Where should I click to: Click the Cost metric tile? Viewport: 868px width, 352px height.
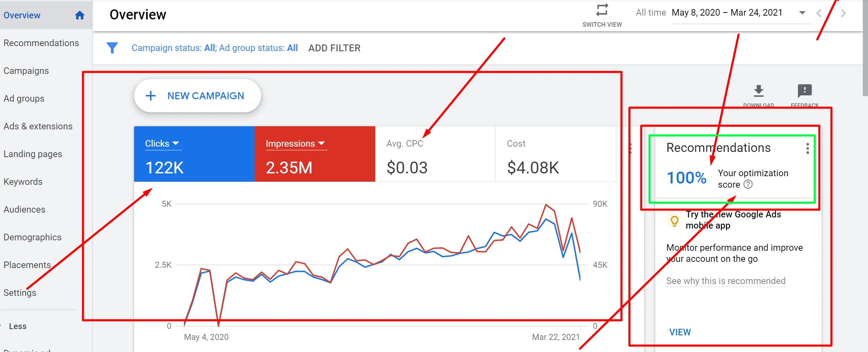(x=556, y=154)
